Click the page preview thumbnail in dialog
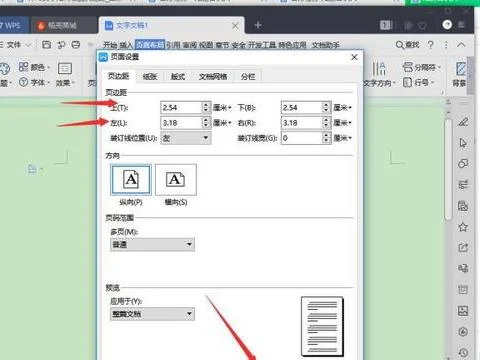The height and width of the screenshot is (360, 480). [x=322, y=326]
